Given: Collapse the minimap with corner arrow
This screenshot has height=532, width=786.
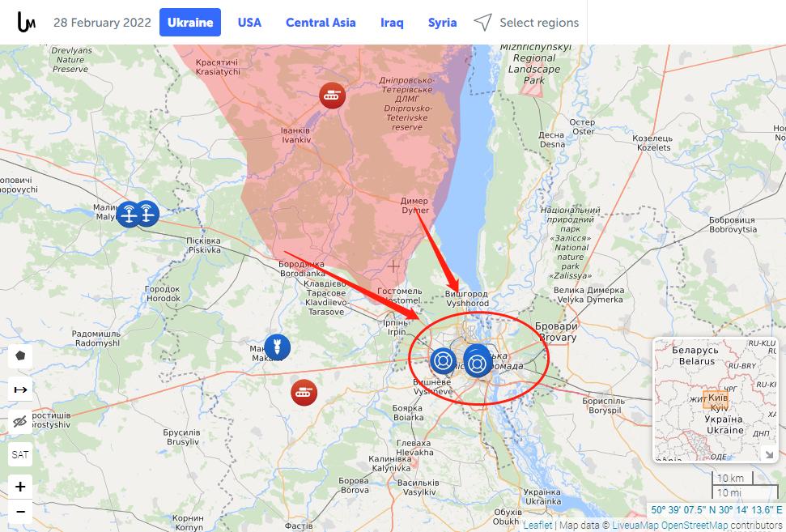Looking at the screenshot, I should click(x=767, y=454).
